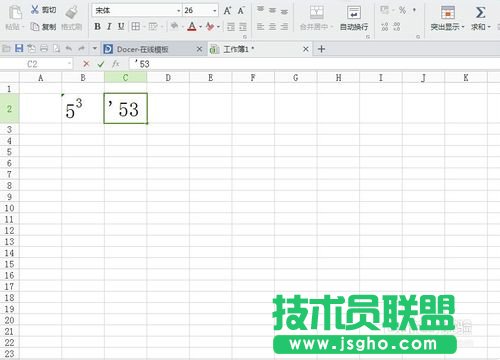Click the Redo arrow
500x360 pixels.
pos(81,49)
